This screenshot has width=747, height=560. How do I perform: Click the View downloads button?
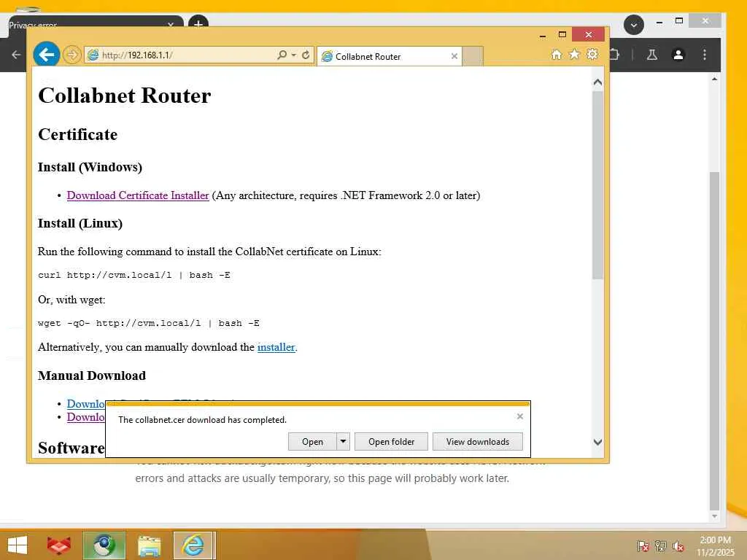pos(477,442)
